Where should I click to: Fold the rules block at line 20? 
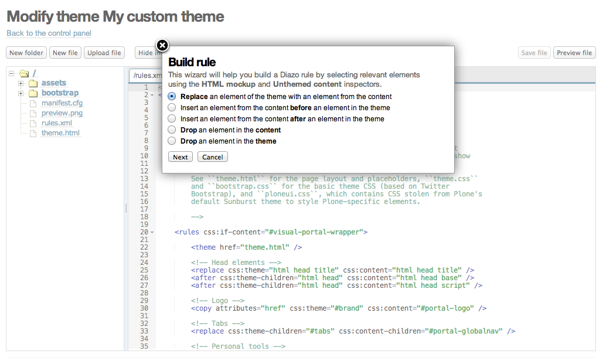click(x=152, y=232)
